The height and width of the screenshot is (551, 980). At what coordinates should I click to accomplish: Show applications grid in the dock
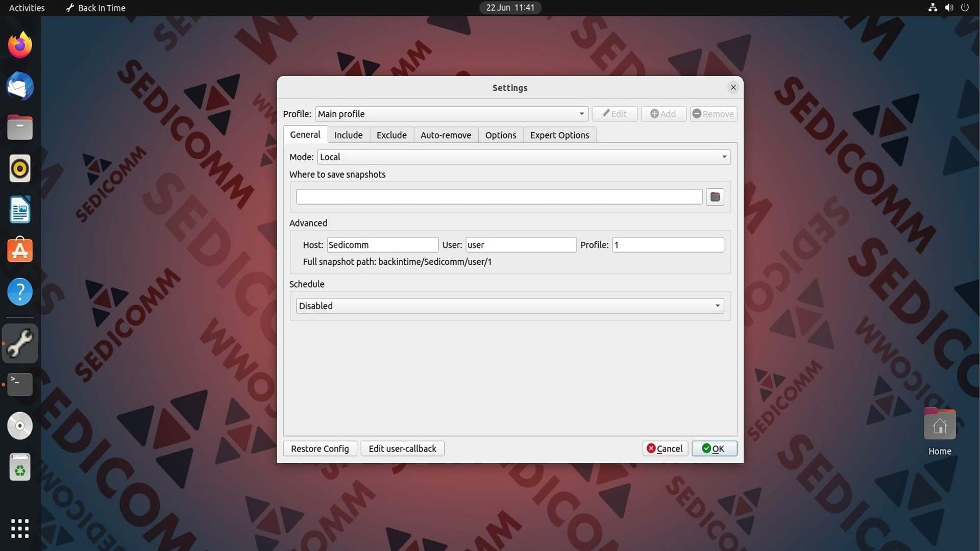click(20, 529)
